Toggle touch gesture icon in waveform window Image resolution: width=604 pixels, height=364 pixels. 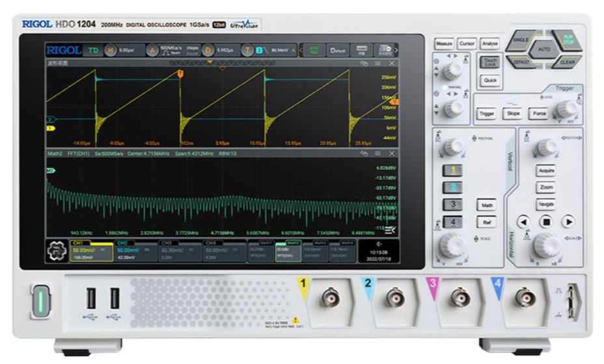[364, 63]
